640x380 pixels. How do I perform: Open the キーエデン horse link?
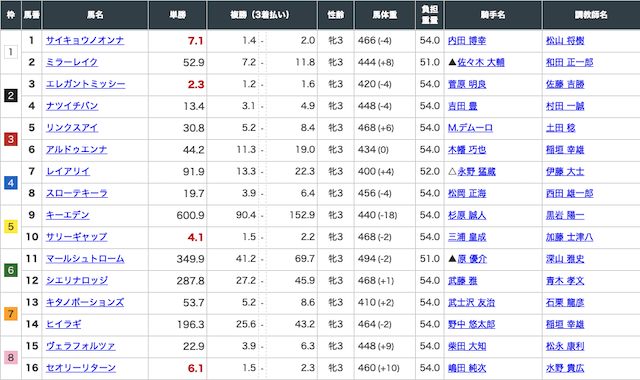point(67,215)
